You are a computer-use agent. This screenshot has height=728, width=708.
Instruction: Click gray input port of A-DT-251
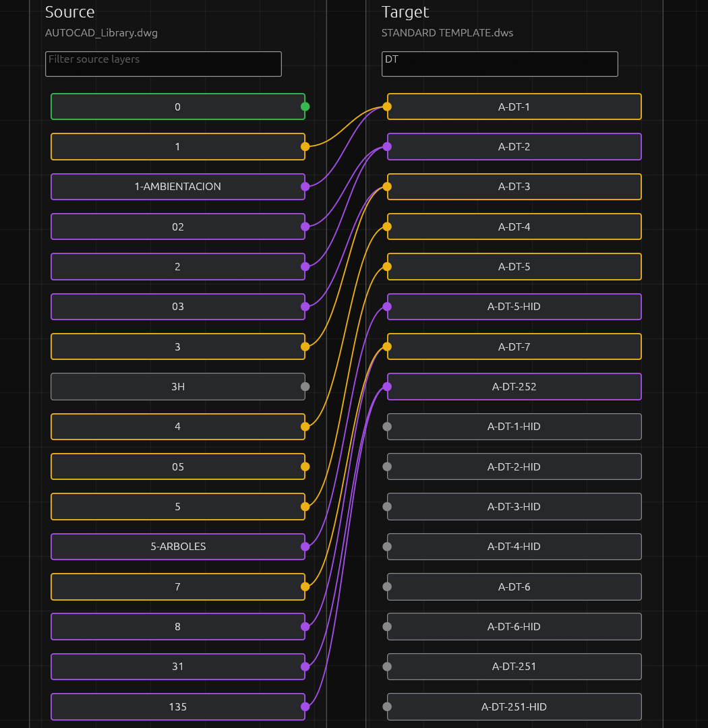387,667
